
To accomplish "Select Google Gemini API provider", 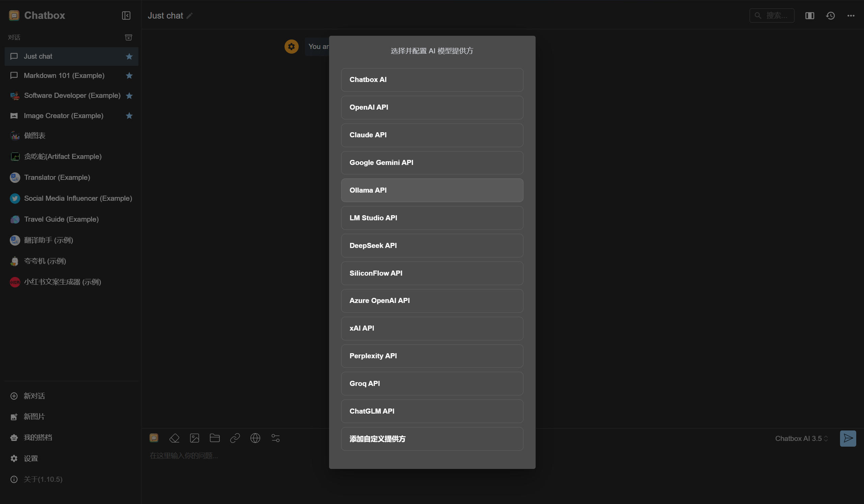I will (x=432, y=163).
